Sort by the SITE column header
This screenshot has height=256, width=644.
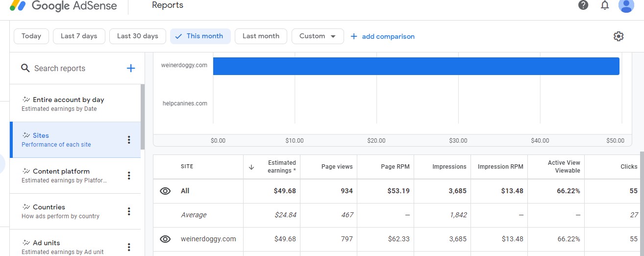[x=187, y=167]
